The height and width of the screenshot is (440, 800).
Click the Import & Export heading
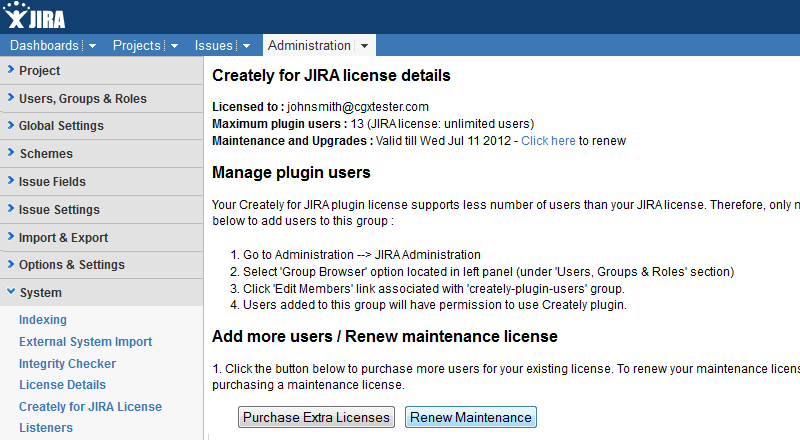(x=63, y=238)
